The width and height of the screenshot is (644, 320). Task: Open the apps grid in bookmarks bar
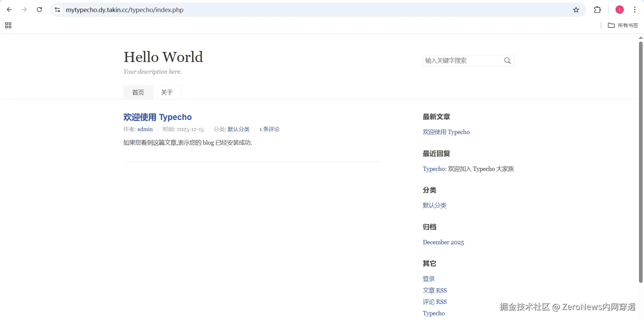8,25
